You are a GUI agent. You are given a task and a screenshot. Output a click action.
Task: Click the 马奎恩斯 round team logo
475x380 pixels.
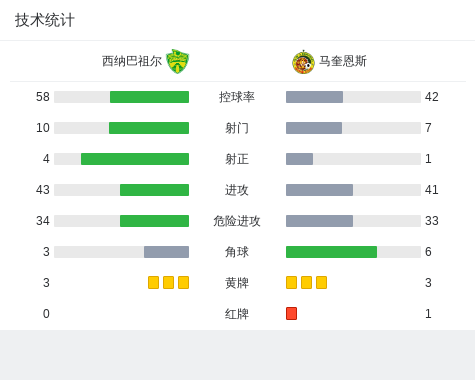tap(303, 62)
